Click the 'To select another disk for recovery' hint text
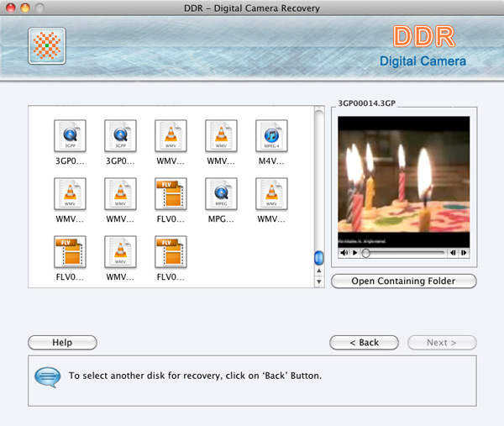Image resolution: width=504 pixels, height=426 pixels. pyautogui.click(x=195, y=376)
